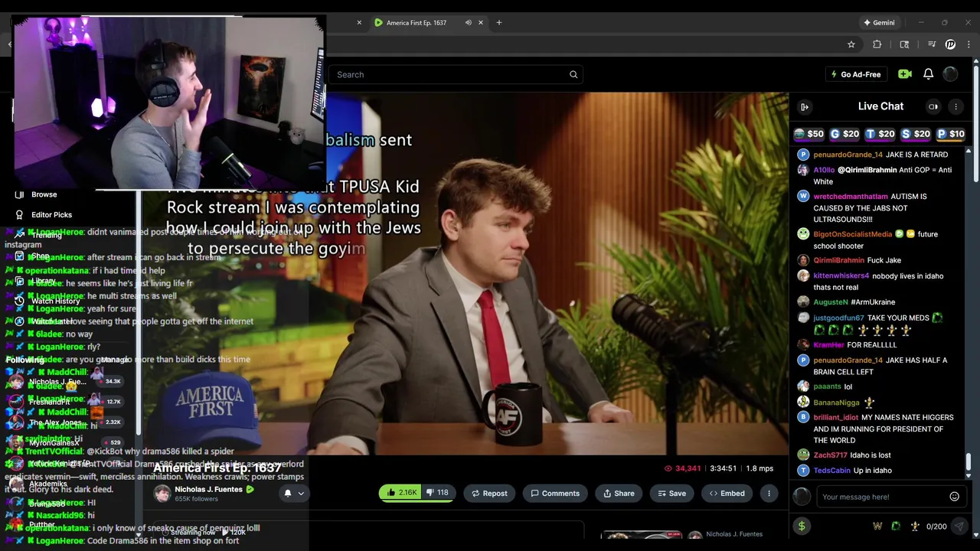The width and height of the screenshot is (980, 551).
Task: Open the user profile avatar menu
Action: (950, 74)
